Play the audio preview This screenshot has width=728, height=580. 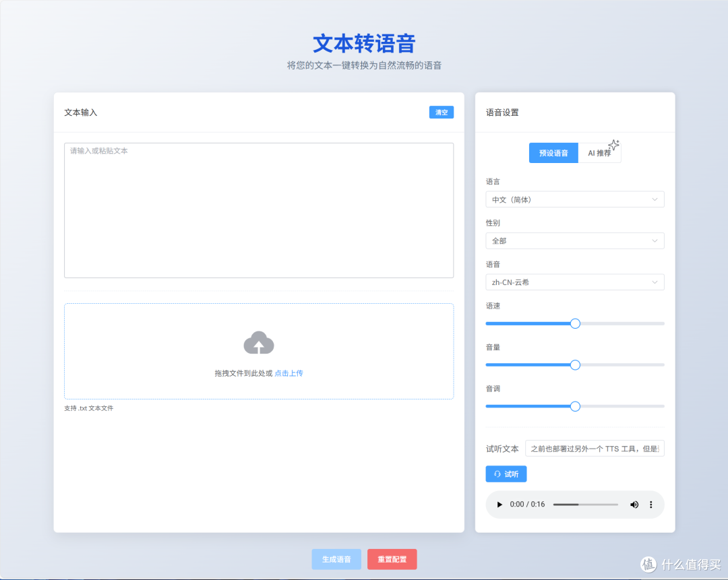coord(499,505)
